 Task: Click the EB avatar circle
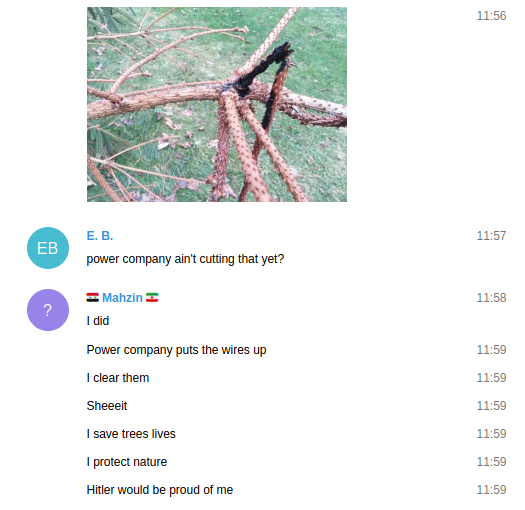click(x=48, y=248)
